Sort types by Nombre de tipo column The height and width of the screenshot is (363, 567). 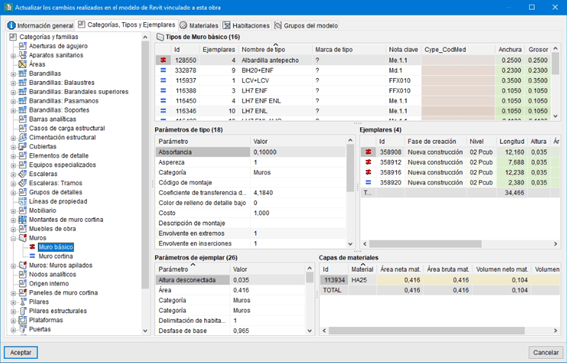pos(276,49)
